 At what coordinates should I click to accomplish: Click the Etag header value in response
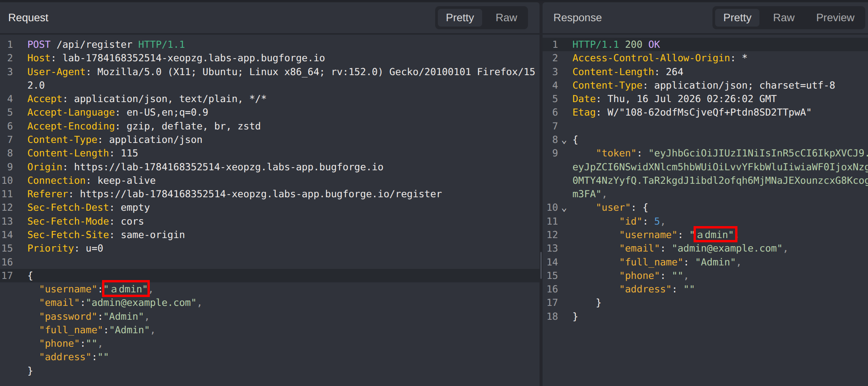point(709,112)
